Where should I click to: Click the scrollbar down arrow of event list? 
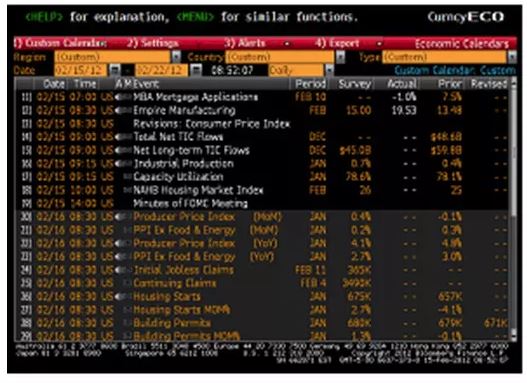tap(513, 335)
